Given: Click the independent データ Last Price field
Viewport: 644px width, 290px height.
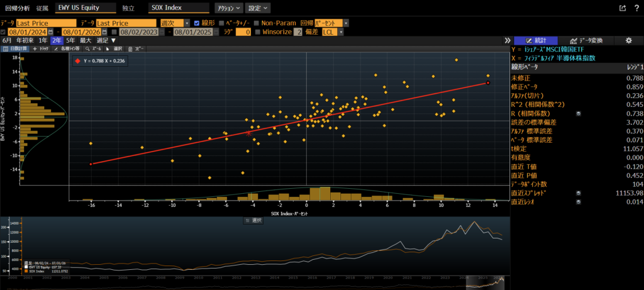Looking at the screenshot, I should [126, 23].
